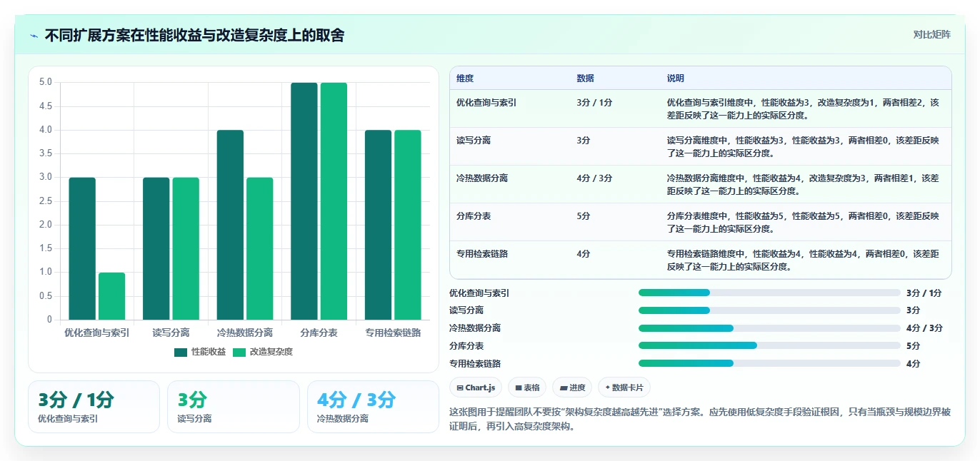Click the 进度 chip
The image size is (980, 461).
point(573,387)
